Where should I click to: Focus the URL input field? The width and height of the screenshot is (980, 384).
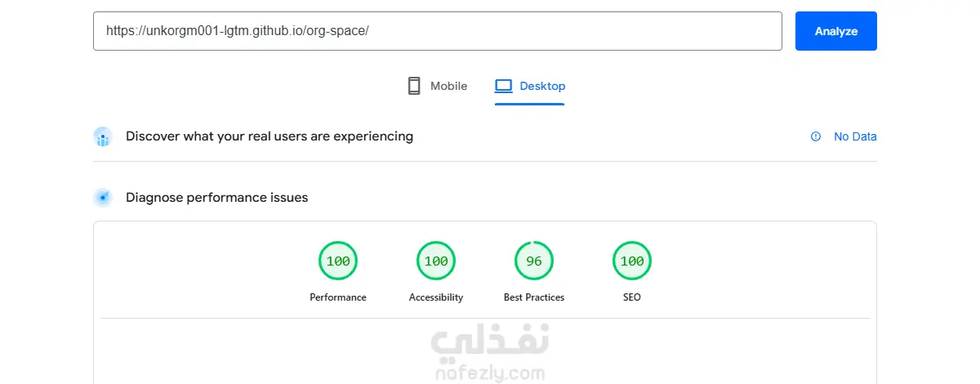(x=437, y=31)
